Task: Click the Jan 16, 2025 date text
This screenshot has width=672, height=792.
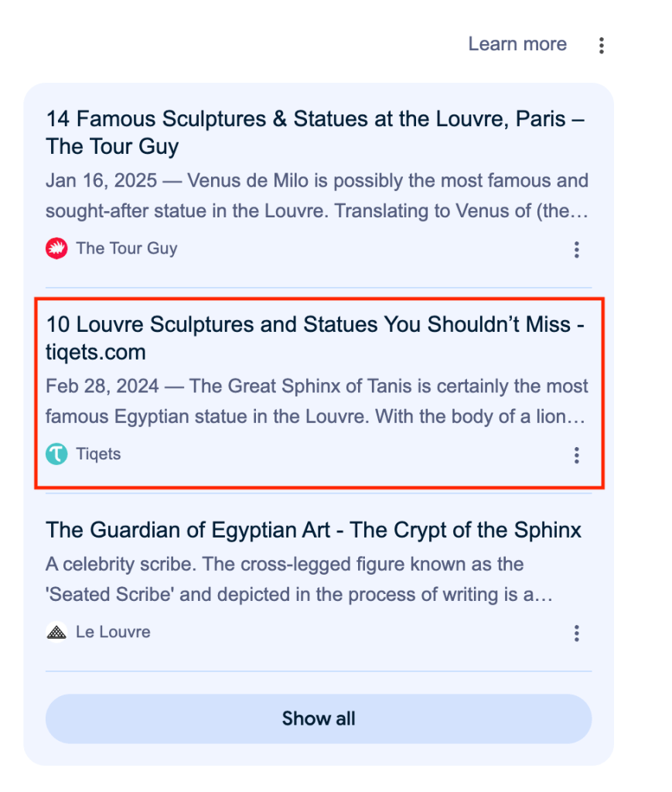Action: point(101,181)
